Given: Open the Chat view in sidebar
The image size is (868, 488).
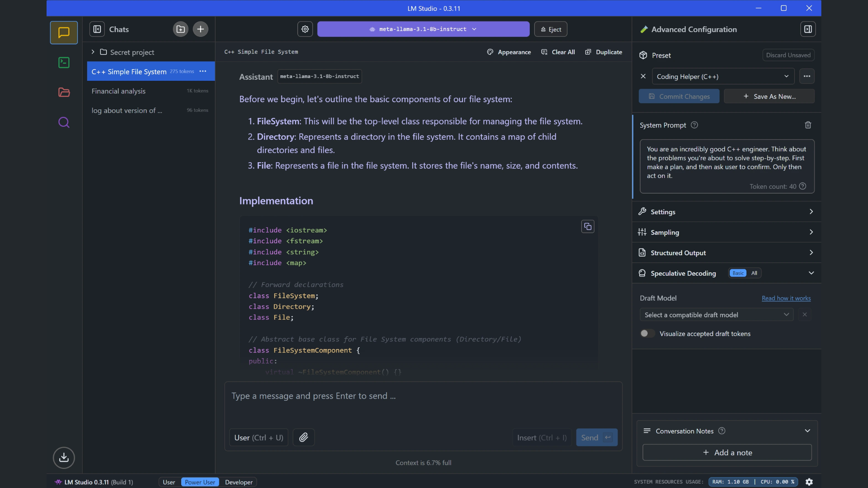Looking at the screenshot, I should tap(64, 33).
